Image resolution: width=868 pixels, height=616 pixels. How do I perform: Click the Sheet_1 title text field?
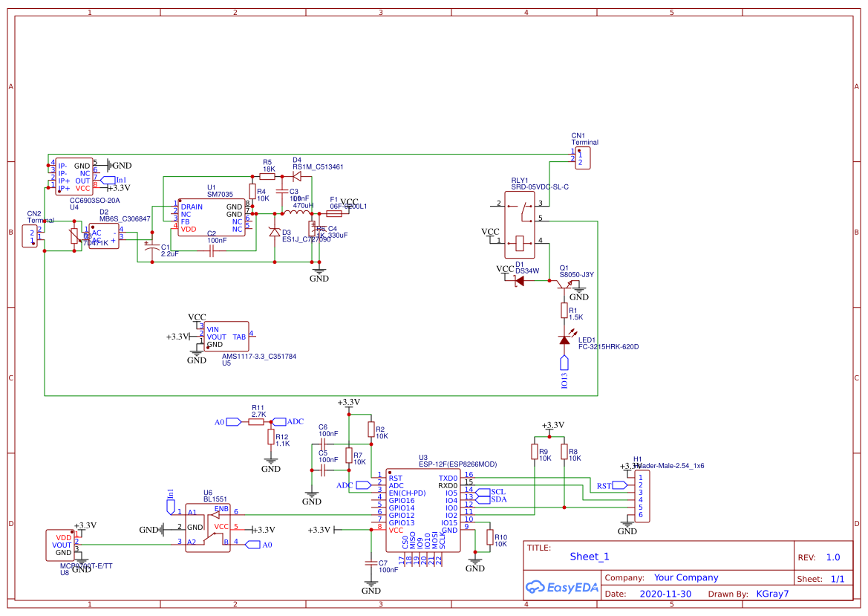click(x=590, y=557)
